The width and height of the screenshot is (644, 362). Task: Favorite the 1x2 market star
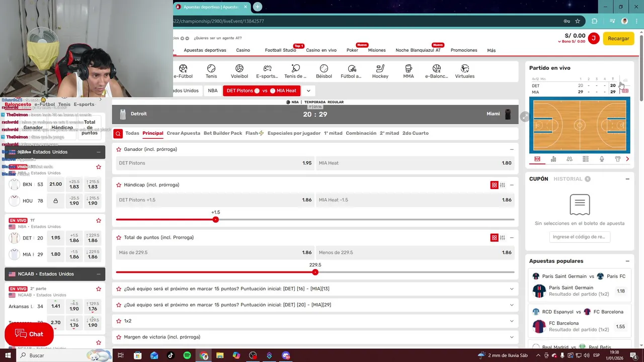click(x=119, y=321)
